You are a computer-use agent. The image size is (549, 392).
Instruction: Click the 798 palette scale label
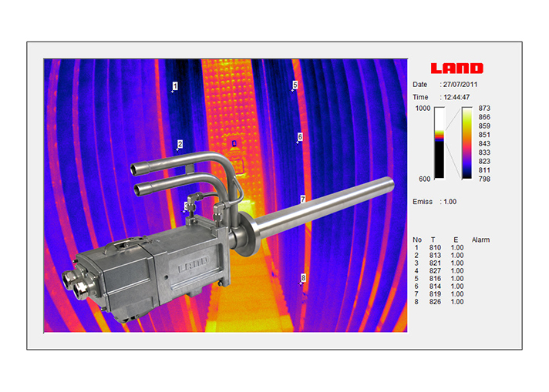[484, 179]
